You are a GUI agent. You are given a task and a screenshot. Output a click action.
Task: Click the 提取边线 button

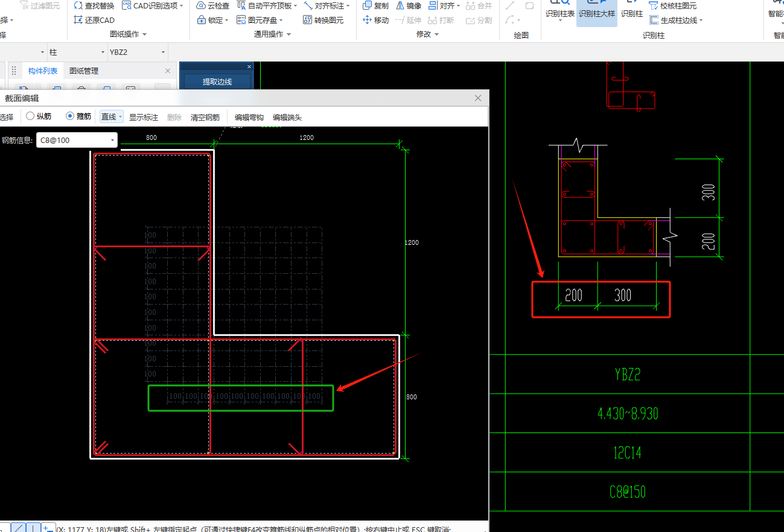(217, 81)
